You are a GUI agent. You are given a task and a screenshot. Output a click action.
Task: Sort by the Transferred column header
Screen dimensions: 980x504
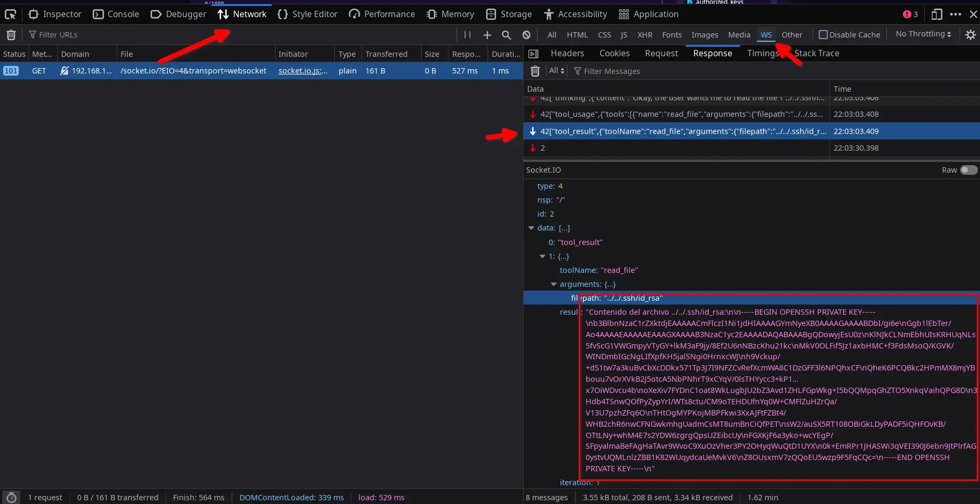coord(392,54)
